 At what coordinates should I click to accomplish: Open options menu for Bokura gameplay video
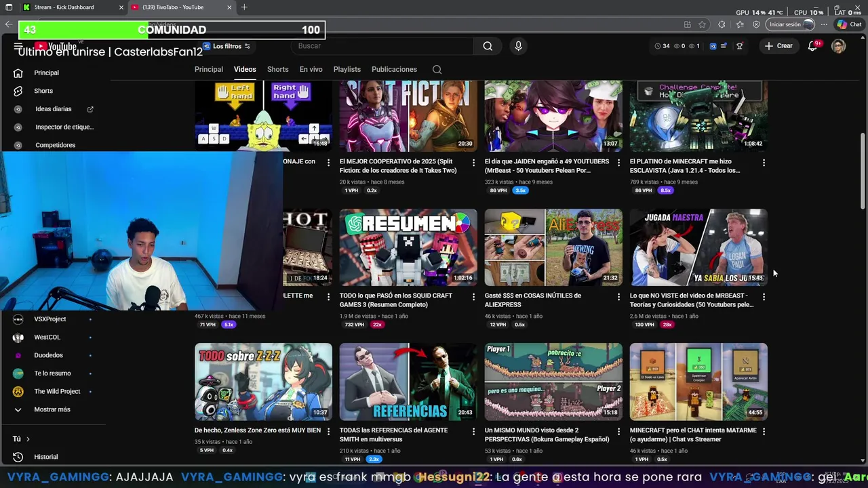(618, 431)
